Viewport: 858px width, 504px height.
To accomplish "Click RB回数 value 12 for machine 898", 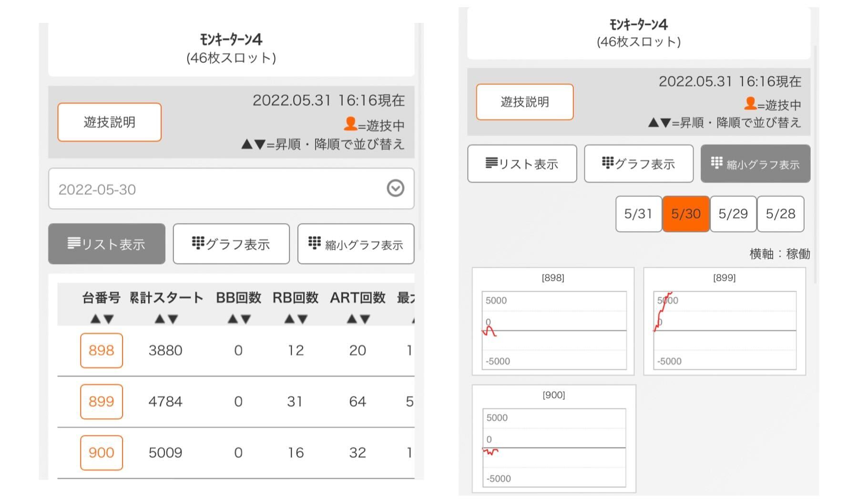I will click(296, 351).
